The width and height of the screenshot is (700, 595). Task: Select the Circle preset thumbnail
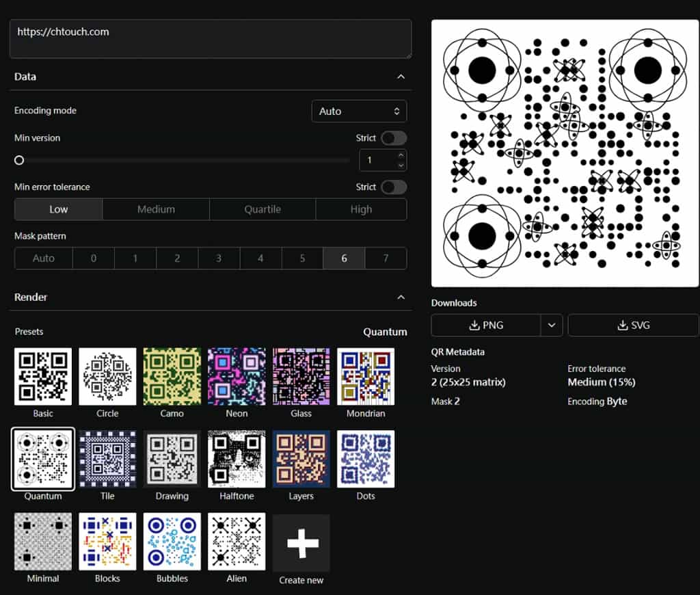pos(107,377)
